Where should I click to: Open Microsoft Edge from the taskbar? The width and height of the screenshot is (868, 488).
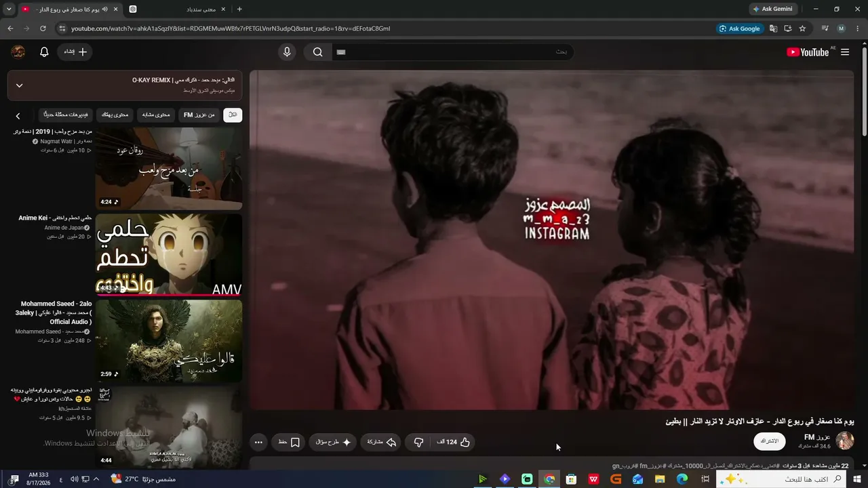[682, 479]
